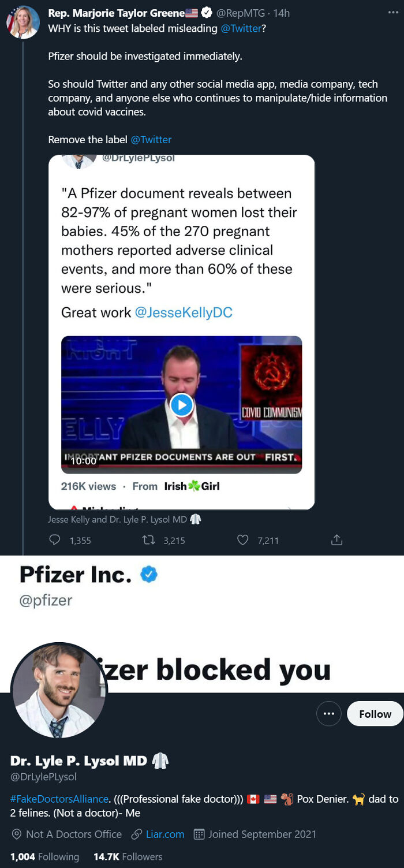
Task: Open more options on Dr. Lysol's profile
Action: (x=328, y=713)
